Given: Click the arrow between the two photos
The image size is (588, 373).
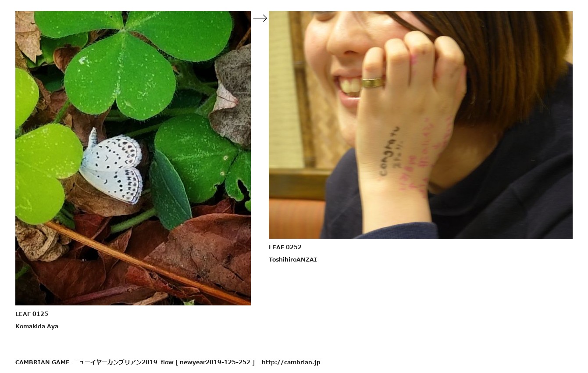Looking at the screenshot, I should point(260,18).
